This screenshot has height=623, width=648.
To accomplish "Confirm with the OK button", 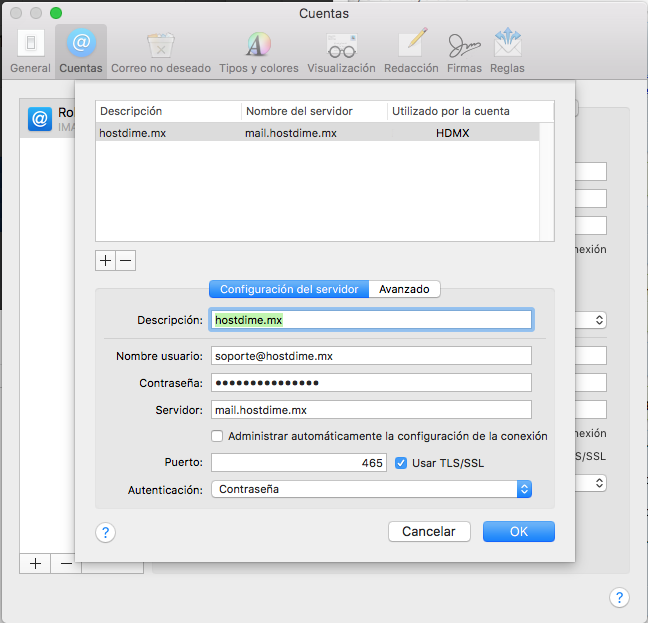I will [518, 532].
